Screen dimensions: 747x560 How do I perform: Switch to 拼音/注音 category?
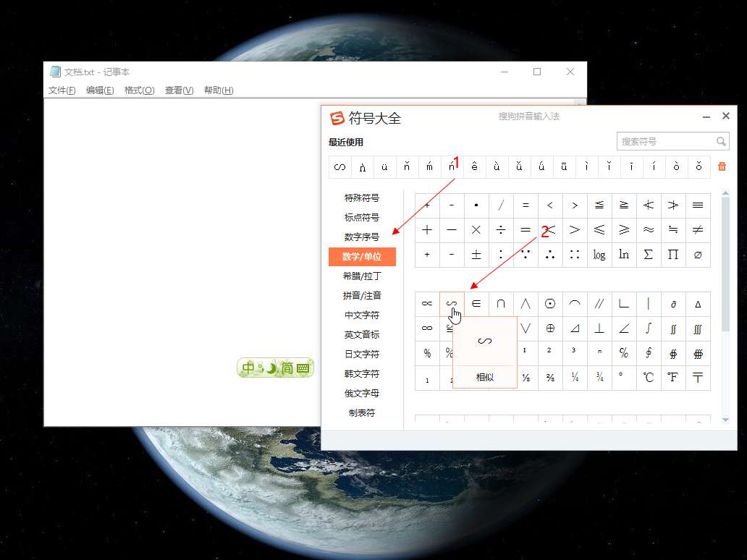pos(362,296)
